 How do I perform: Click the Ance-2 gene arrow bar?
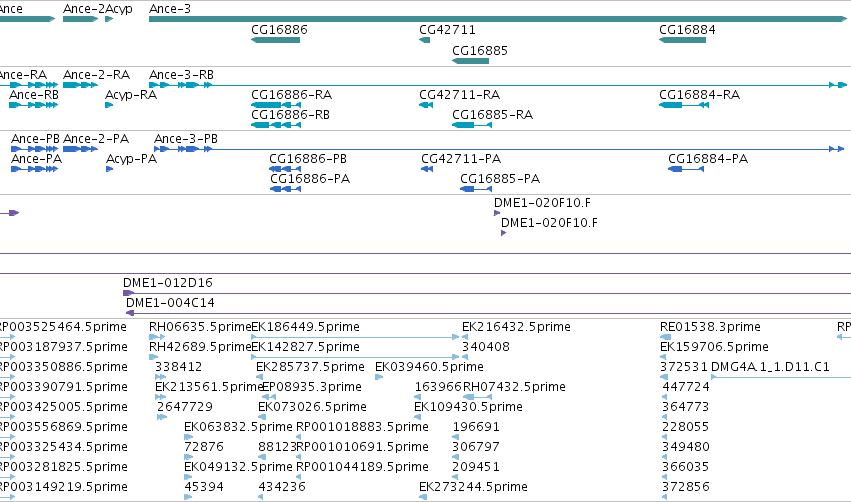click(x=80, y=19)
